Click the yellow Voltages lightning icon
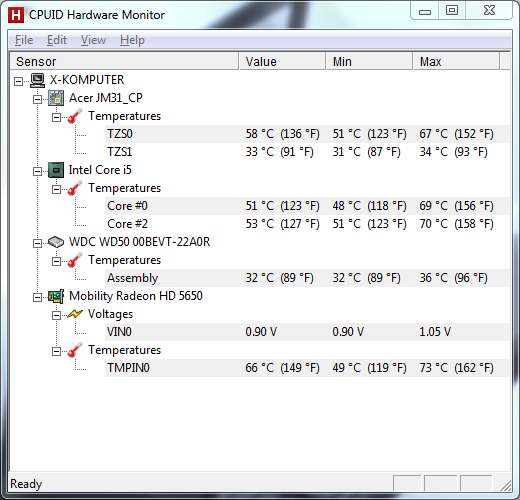 point(75,314)
